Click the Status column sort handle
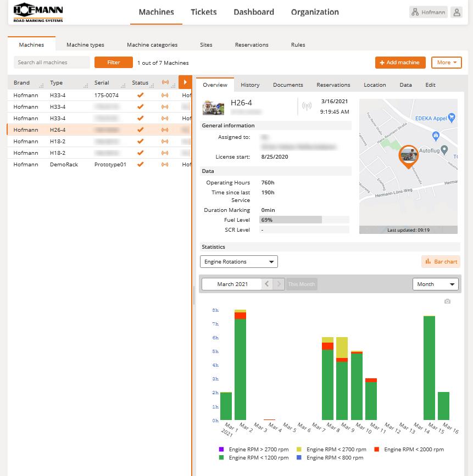 (x=152, y=86)
